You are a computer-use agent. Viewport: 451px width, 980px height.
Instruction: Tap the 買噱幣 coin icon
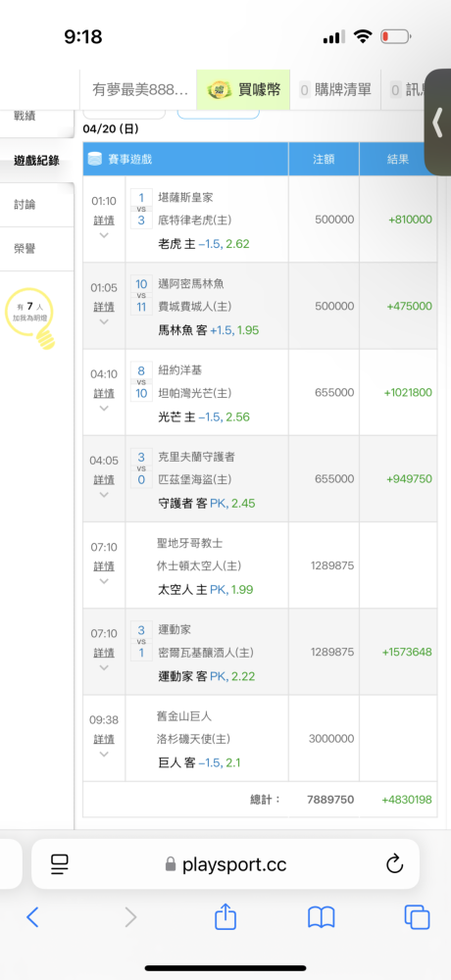219,90
